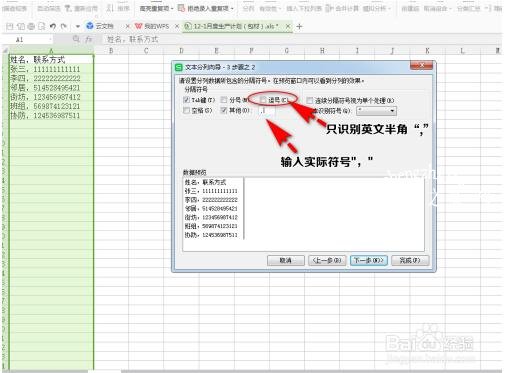
Task: Click cell ending in 123456987412
Action: point(51,97)
